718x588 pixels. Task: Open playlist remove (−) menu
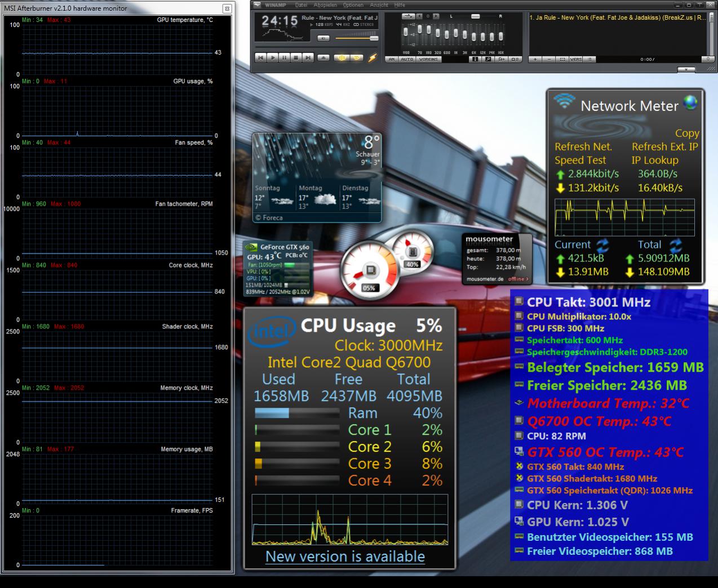[549, 59]
